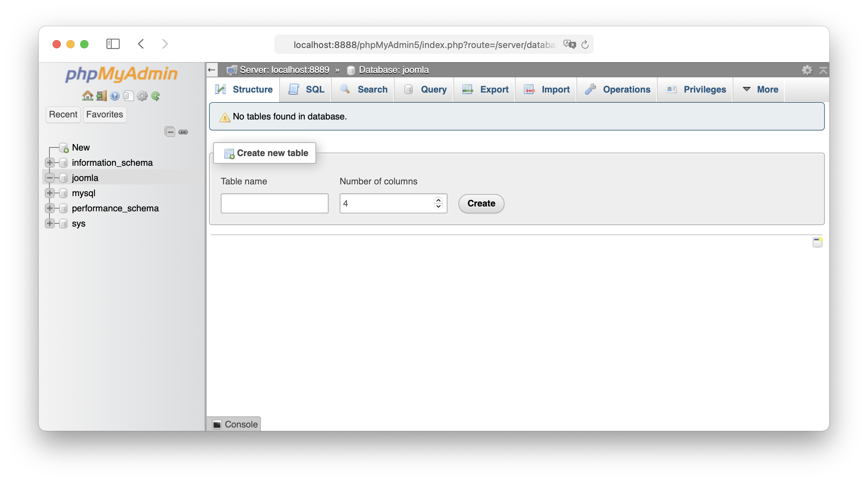Expand the mysql tree node

coord(50,193)
